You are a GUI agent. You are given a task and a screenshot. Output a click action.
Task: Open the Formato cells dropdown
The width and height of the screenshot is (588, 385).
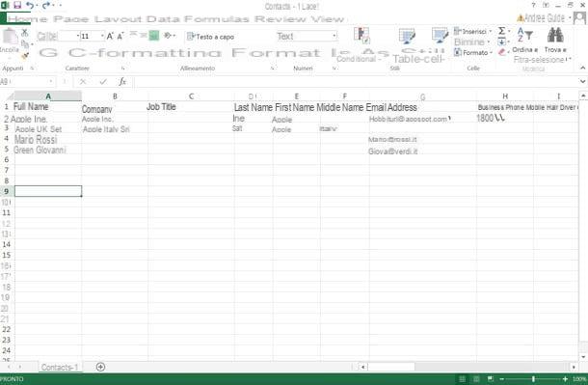click(x=473, y=53)
